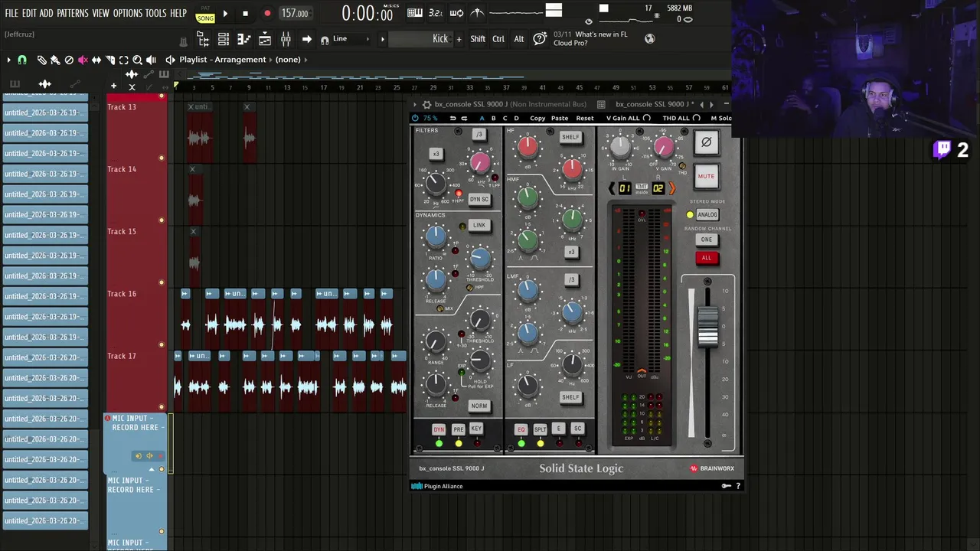Screen dimensions: 980x551
Task: Arm recording with the red record button
Action: 267,13
